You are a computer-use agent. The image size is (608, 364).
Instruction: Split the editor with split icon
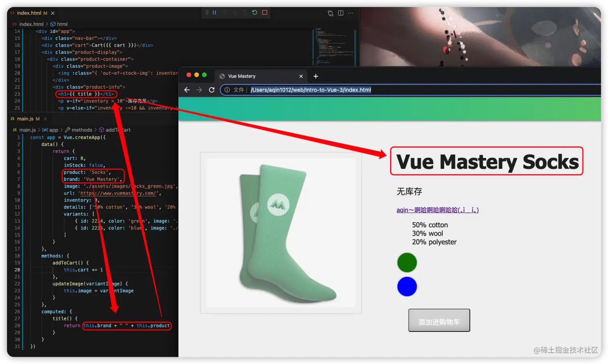pos(341,13)
